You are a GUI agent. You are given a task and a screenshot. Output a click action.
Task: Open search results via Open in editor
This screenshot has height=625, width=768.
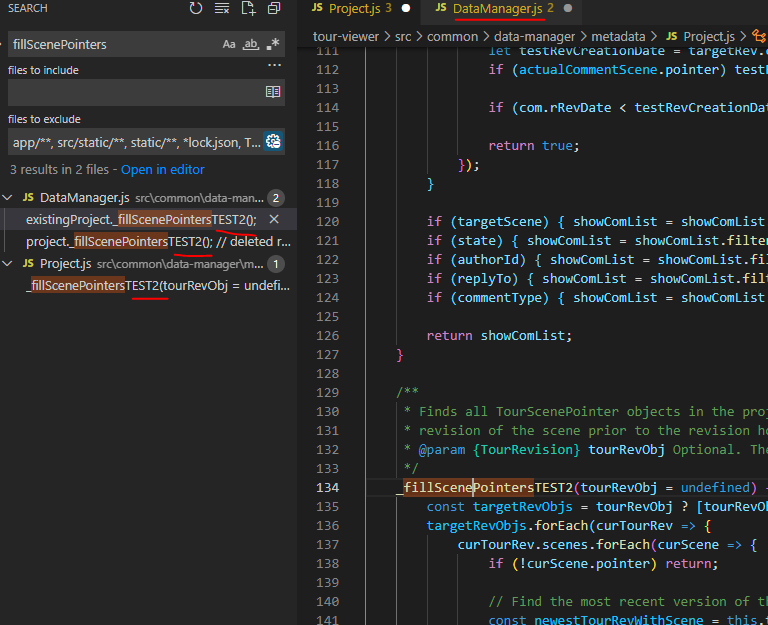163,169
